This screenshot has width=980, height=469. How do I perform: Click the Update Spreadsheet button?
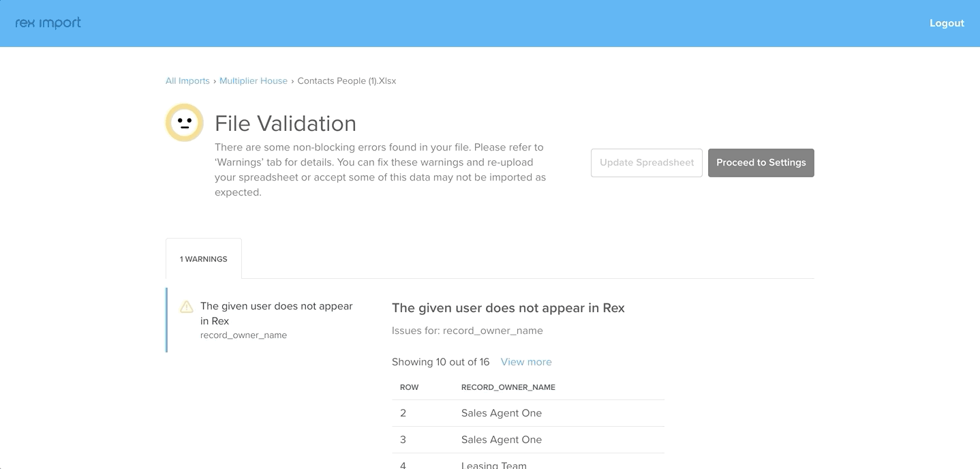[647, 163]
